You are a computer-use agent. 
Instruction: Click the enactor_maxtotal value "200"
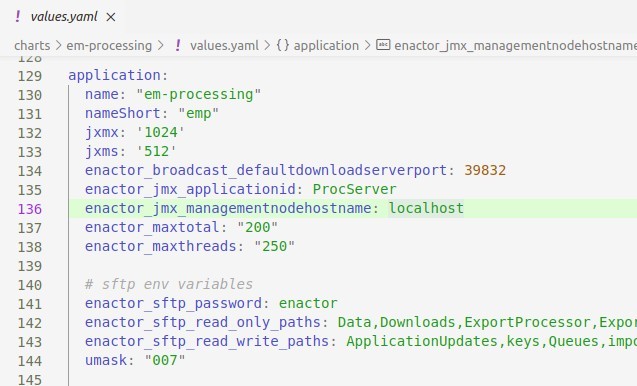coord(258,227)
